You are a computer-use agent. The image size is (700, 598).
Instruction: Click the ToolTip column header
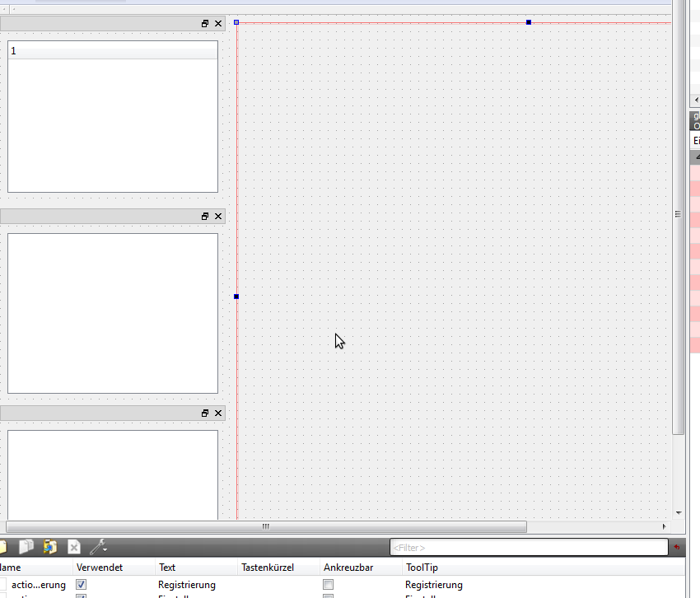(544, 568)
